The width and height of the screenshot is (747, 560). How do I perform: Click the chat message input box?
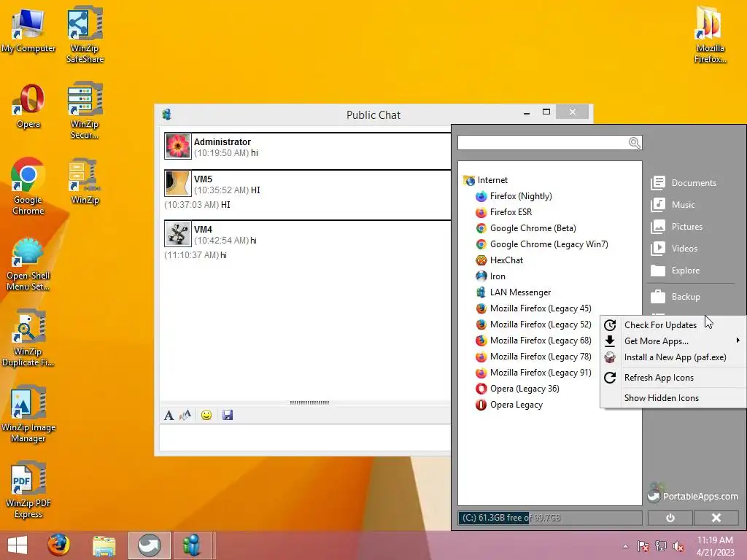pos(305,437)
